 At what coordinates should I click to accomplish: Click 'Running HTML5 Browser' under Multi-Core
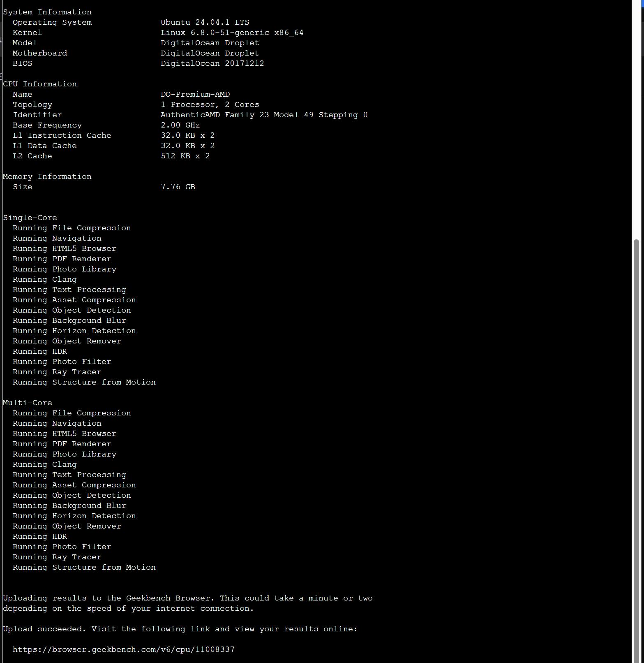point(64,433)
